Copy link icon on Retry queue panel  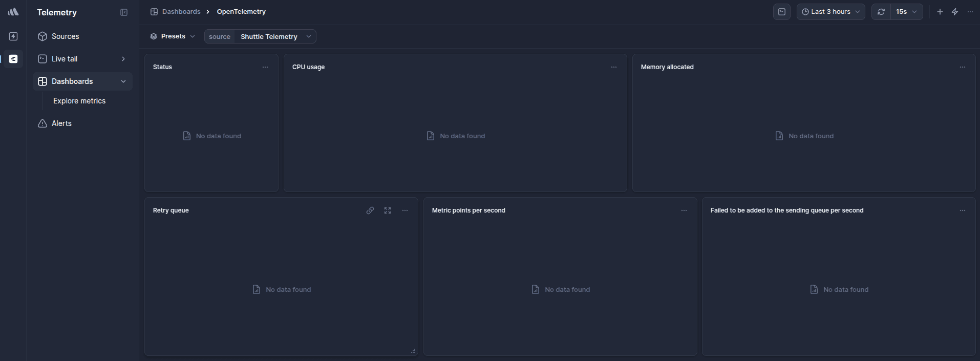[370, 210]
